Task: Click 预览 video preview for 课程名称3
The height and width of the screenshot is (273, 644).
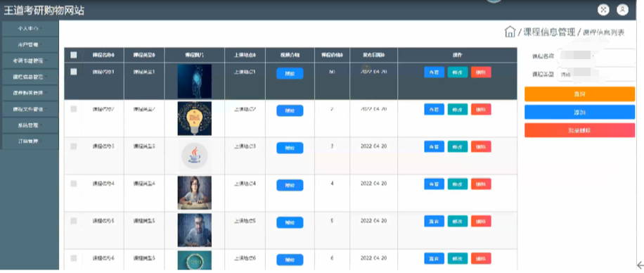Action: [290, 148]
